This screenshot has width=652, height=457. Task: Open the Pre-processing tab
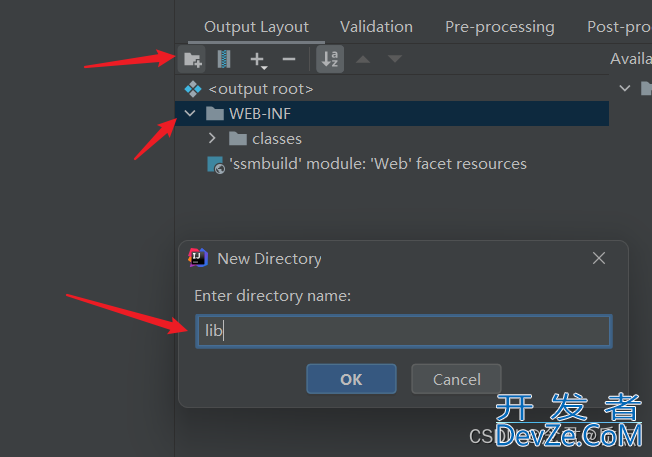[x=500, y=27]
